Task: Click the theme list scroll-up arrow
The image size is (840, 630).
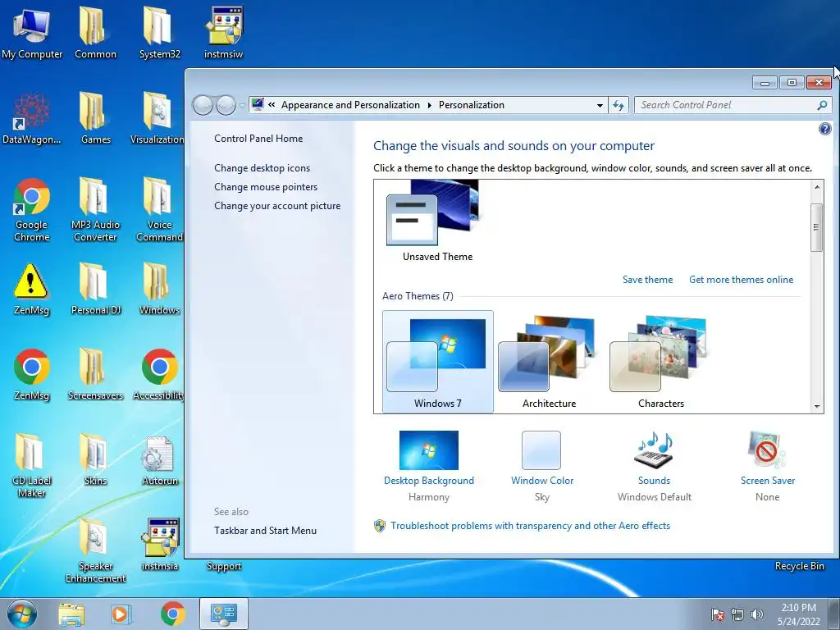Action: click(817, 187)
